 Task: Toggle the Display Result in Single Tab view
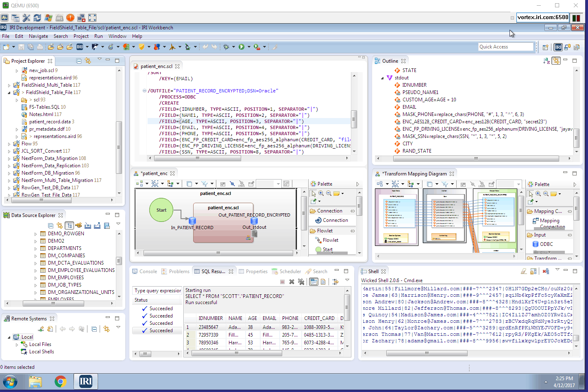tap(314, 281)
